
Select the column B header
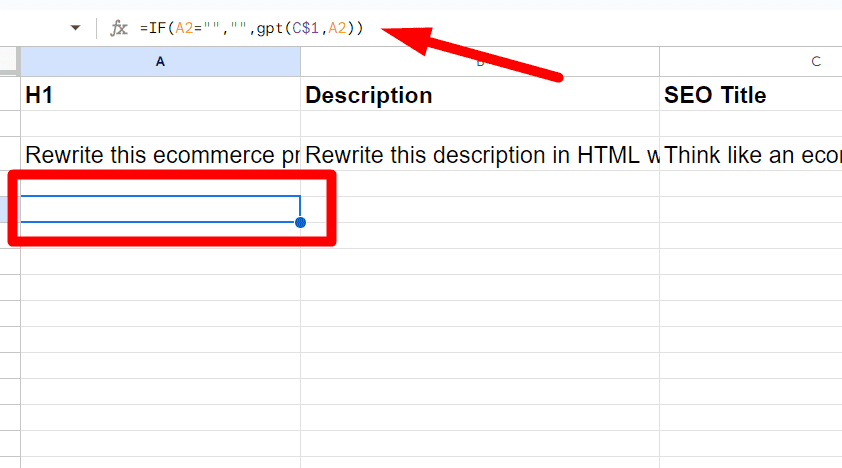(x=480, y=62)
